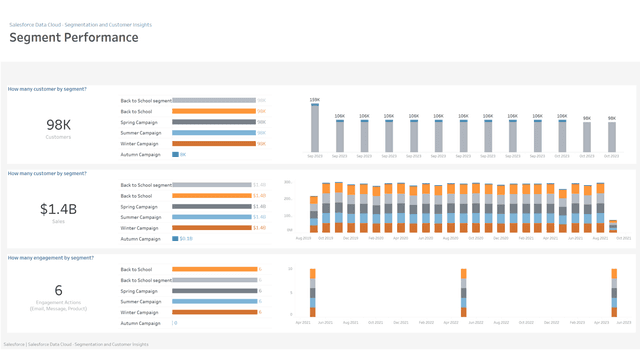640x363 pixels.
Task: Select the middle stacked engagement column
Action: point(464,293)
